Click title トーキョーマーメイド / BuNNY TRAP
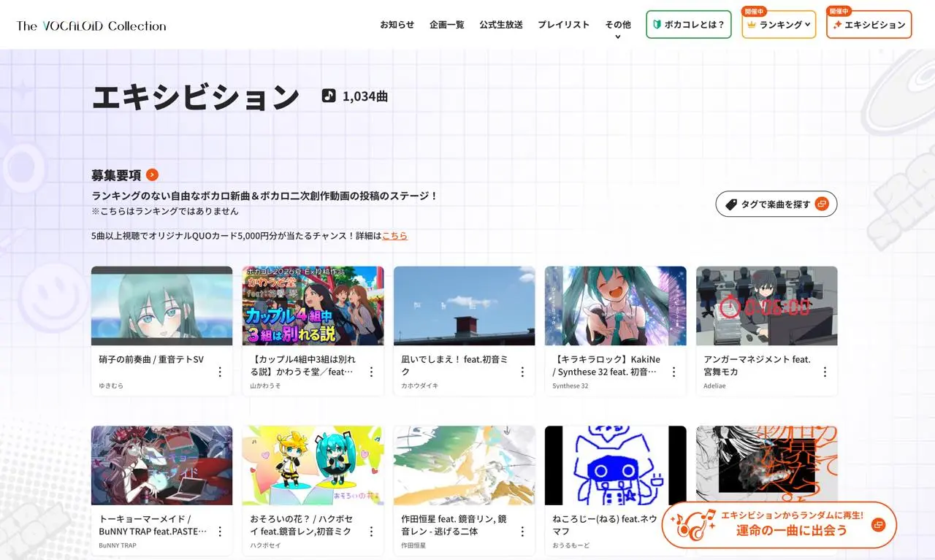The height and width of the screenshot is (560, 935). (153, 526)
